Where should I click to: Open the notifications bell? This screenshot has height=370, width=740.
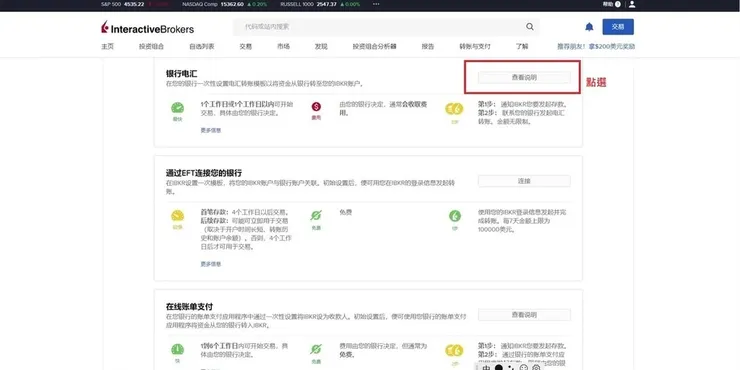(x=589, y=27)
